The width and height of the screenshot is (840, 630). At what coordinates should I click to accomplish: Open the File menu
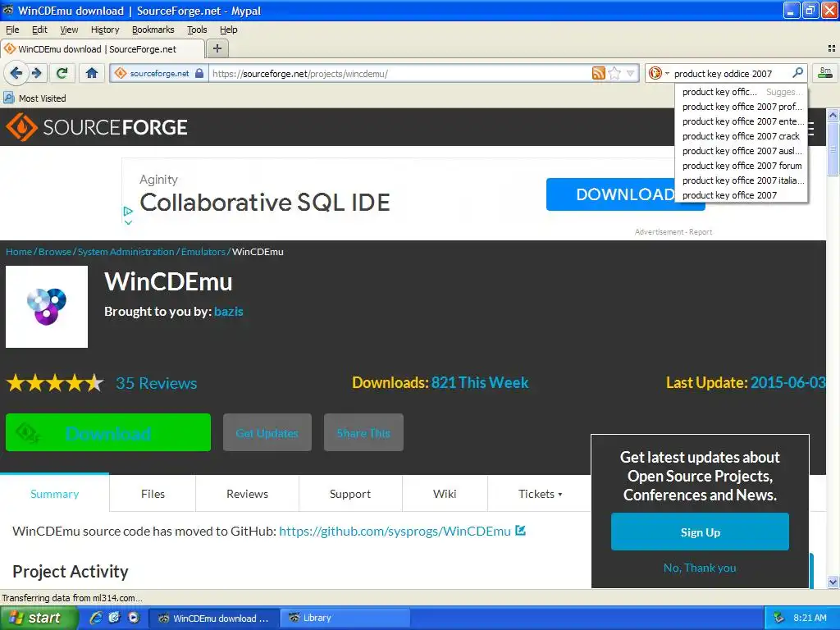point(11,30)
